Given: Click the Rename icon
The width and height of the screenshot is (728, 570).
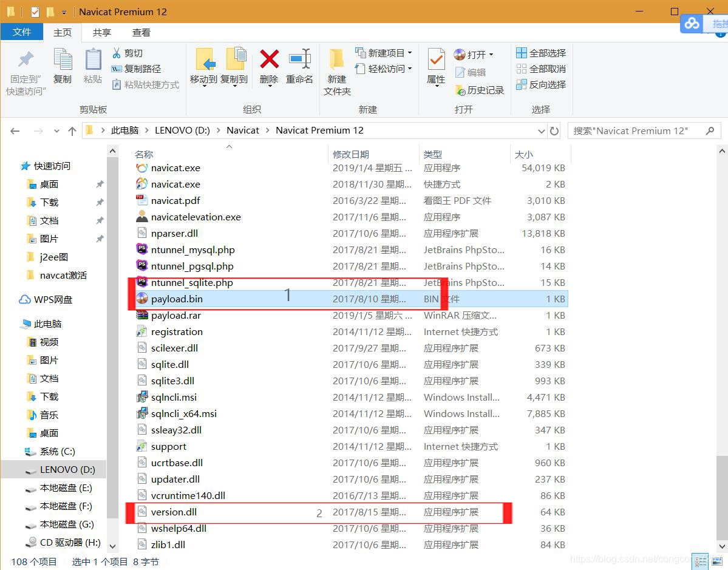Looking at the screenshot, I should [299, 59].
